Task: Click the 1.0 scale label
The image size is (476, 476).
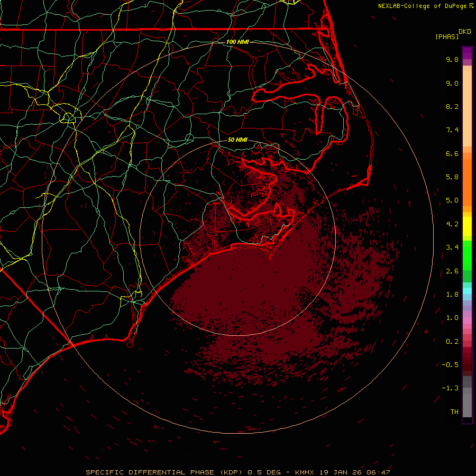Action: coord(452,318)
